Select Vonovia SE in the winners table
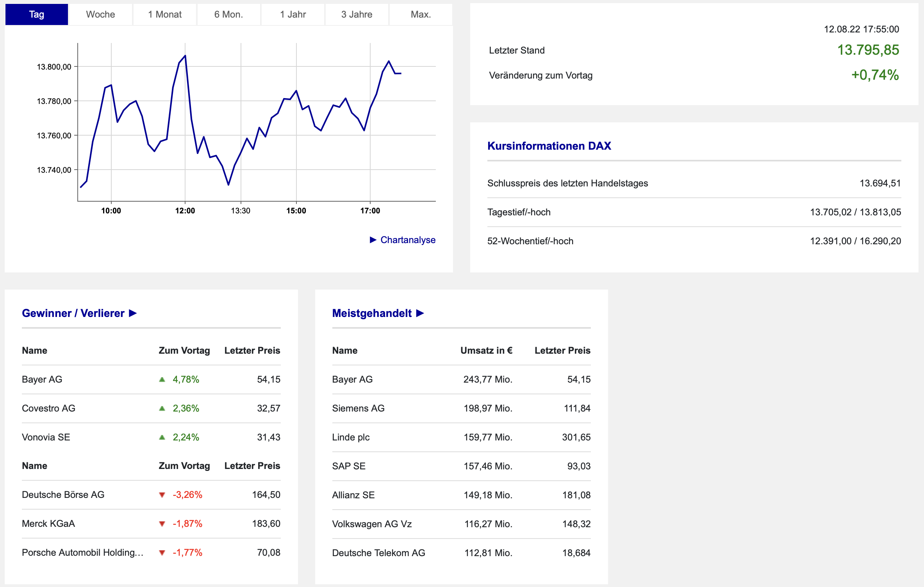This screenshot has width=924, height=587. [46, 437]
